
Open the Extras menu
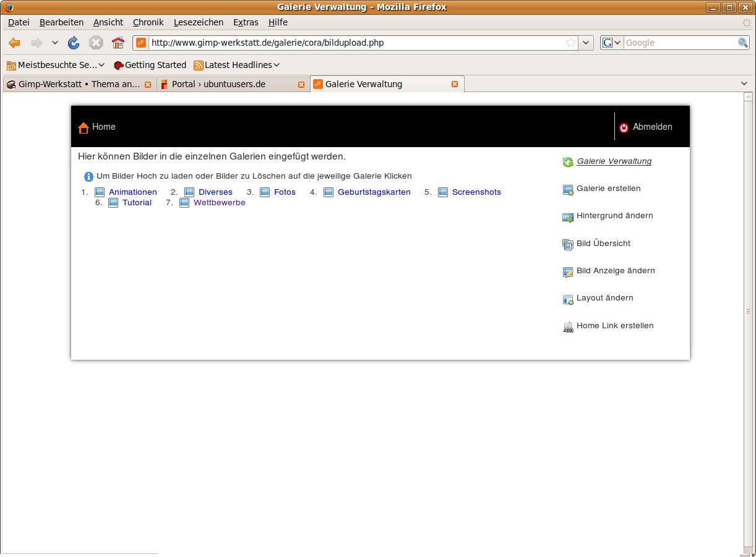[246, 22]
